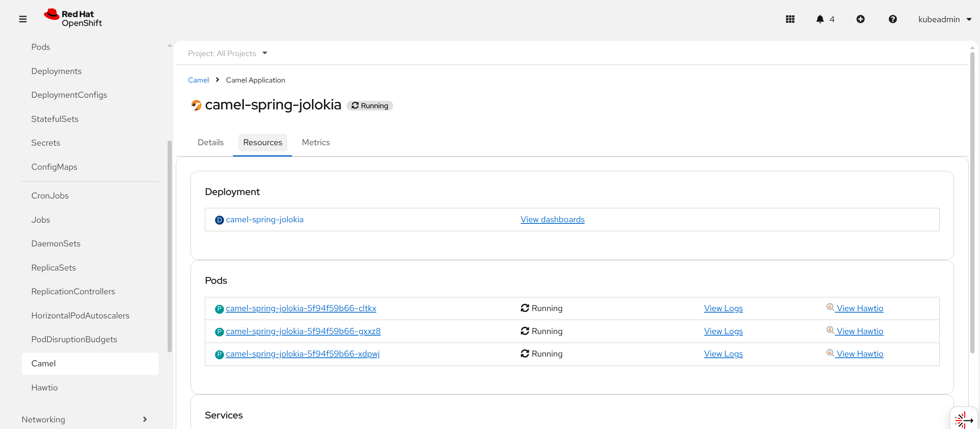Viewport: 980px width, 429px height.
Task: Open the kubeadmin user dropdown
Action: point(944,19)
